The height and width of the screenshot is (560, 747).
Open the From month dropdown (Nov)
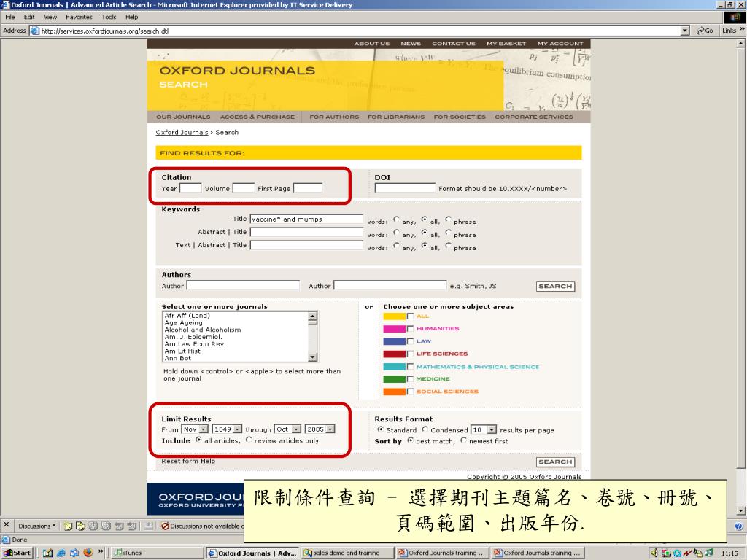[204, 429]
